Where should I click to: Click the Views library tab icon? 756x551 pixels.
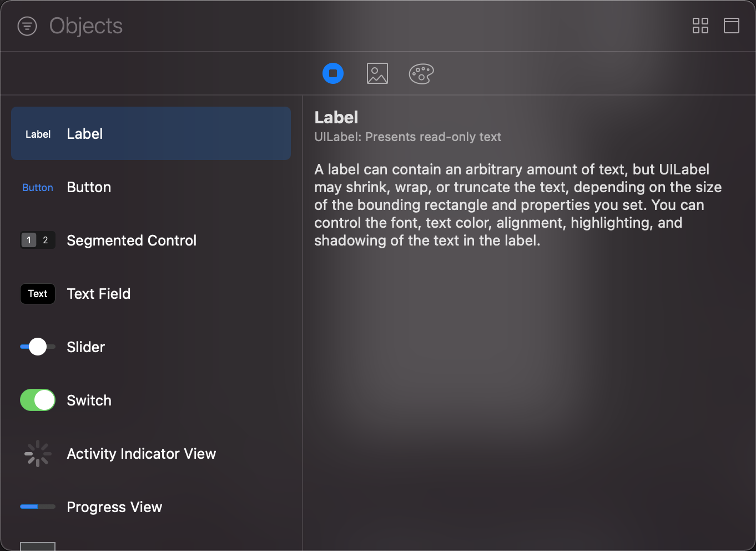(333, 73)
